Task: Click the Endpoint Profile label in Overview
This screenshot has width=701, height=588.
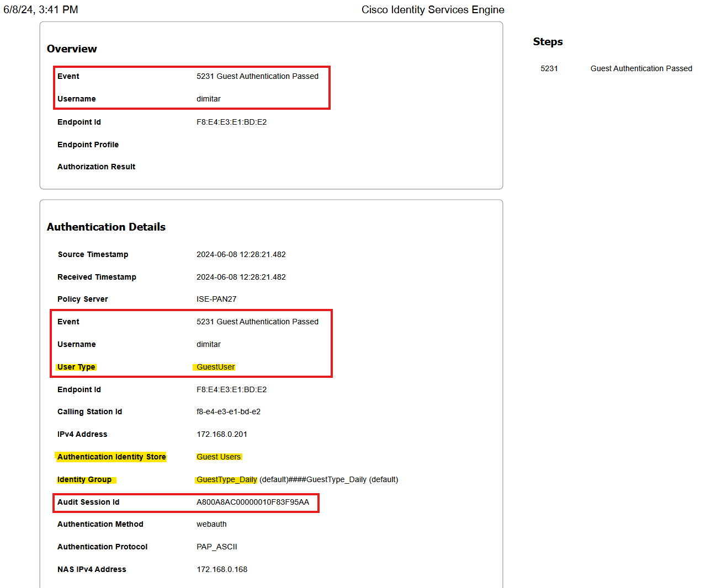Action: pyautogui.click(x=88, y=145)
